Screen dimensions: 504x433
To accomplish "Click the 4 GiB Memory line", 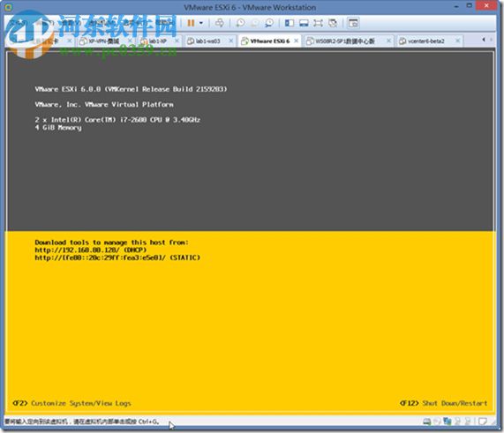I will coord(58,128).
